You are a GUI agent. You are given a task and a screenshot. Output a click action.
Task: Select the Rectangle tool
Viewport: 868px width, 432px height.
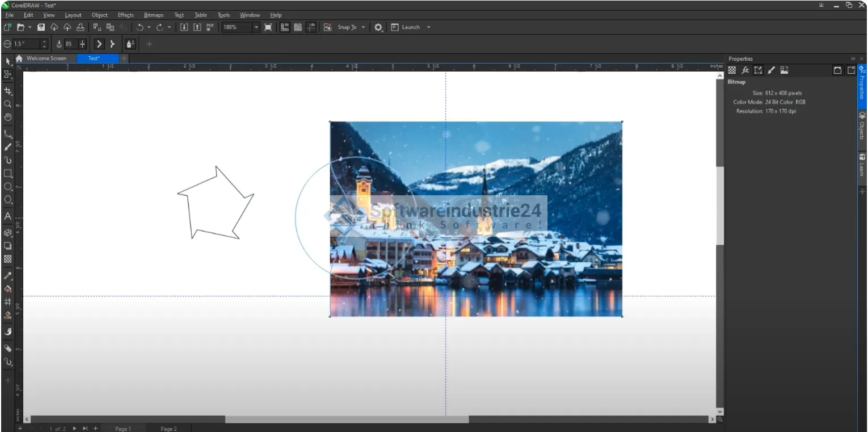click(x=8, y=174)
